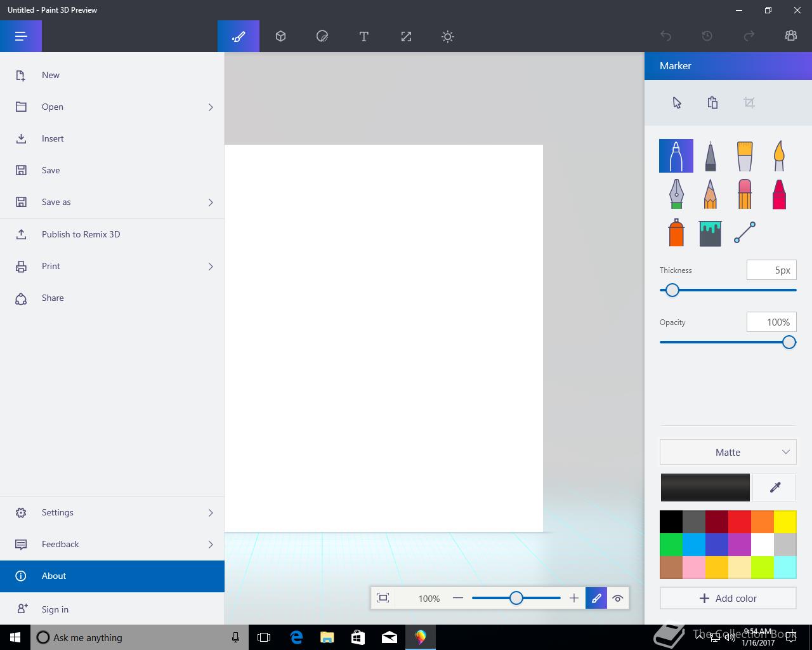
Task: Click Insert in the menu
Action: click(112, 138)
